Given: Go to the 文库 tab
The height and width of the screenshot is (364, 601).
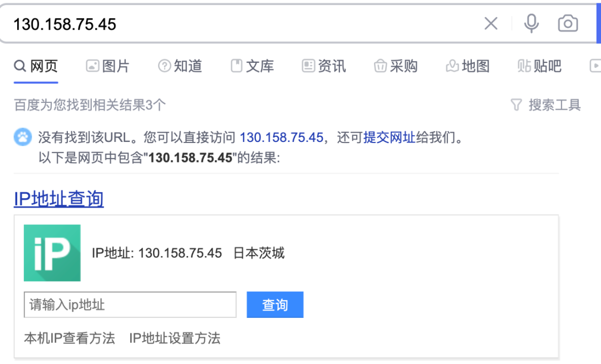Looking at the screenshot, I should point(252,66).
